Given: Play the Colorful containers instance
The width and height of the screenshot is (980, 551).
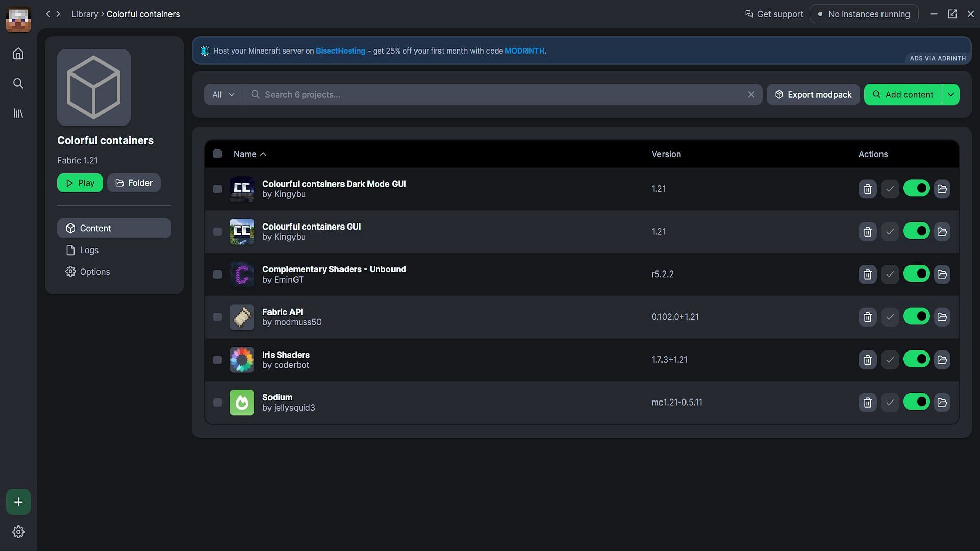Looking at the screenshot, I should (x=80, y=183).
